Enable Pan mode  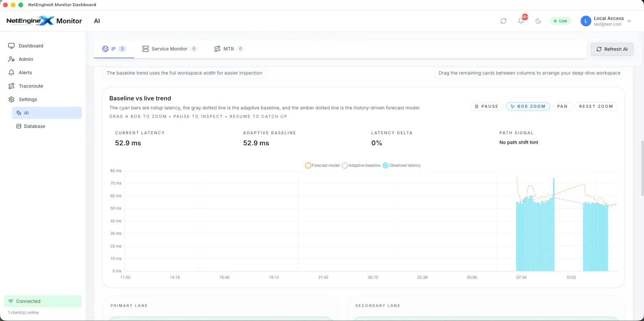pos(562,107)
